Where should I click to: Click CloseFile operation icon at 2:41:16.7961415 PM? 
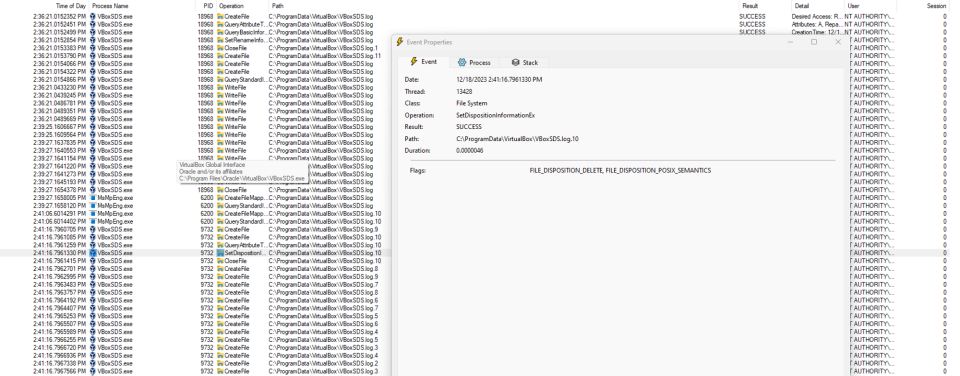220,261
